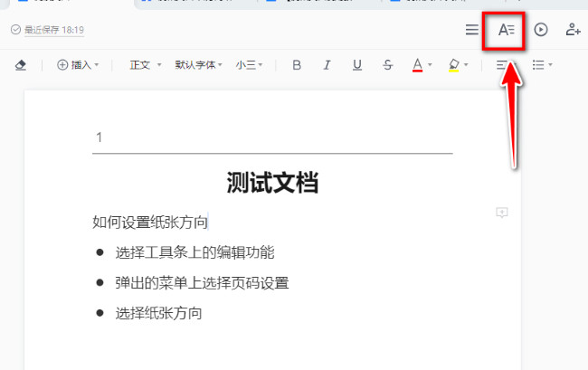This screenshot has width=588, height=370.
Task: Click the add collaborator icon
Action: click(x=573, y=30)
